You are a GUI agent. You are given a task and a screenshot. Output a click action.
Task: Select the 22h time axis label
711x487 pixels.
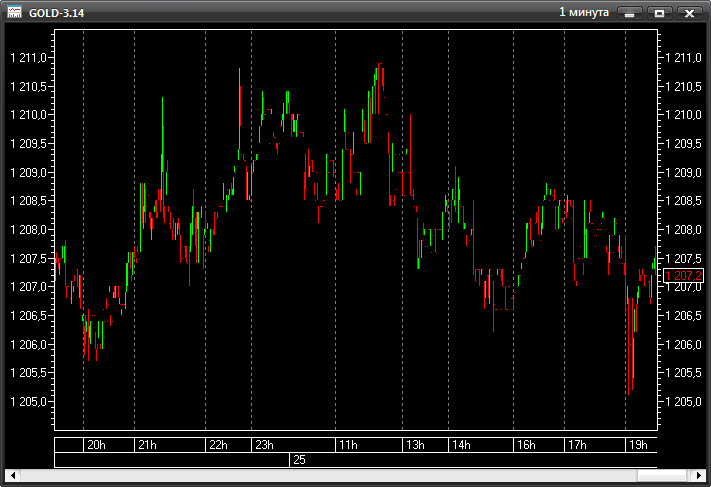point(218,445)
